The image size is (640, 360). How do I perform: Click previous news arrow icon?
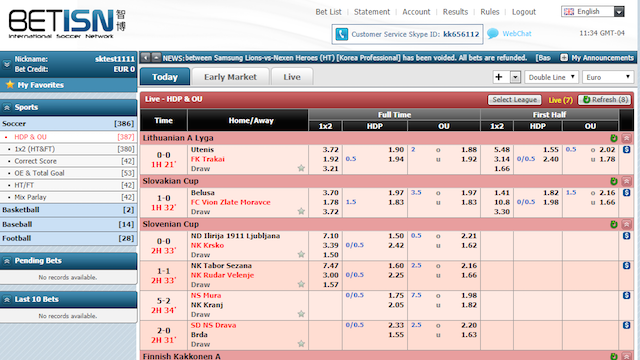click(x=146, y=58)
